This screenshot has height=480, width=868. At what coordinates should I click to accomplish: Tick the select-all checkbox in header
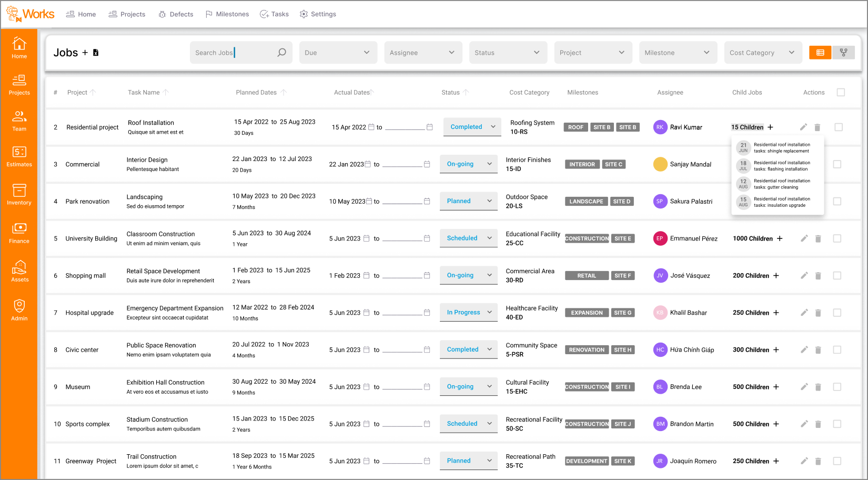click(x=841, y=93)
